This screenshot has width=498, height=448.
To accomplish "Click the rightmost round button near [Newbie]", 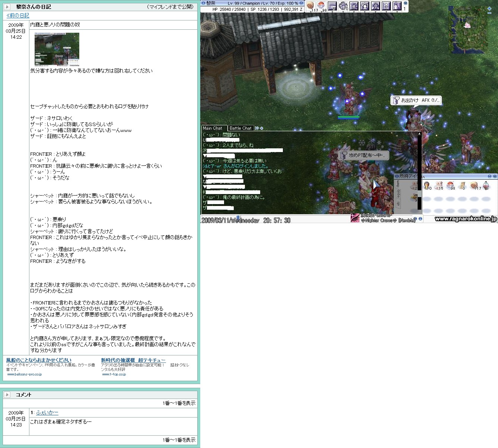I will 420,219.
